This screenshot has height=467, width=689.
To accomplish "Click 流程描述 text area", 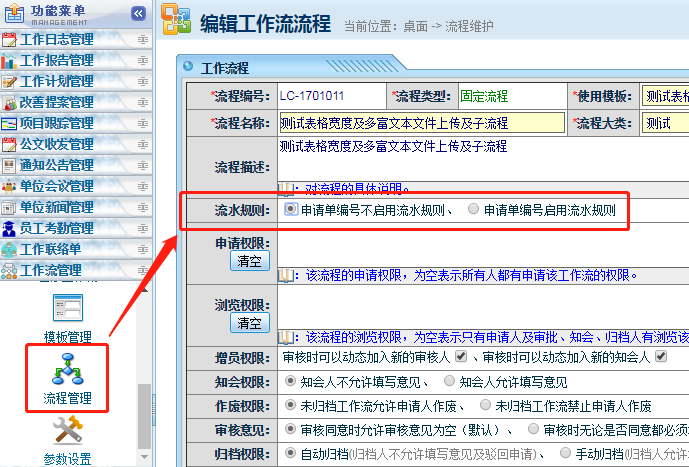I will pyautogui.click(x=484, y=159).
